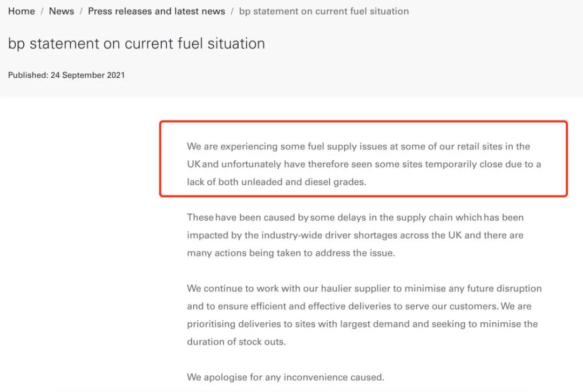Click the first breadcrumb slash separator after Home
The height and width of the screenshot is (392, 583).
click(42, 11)
